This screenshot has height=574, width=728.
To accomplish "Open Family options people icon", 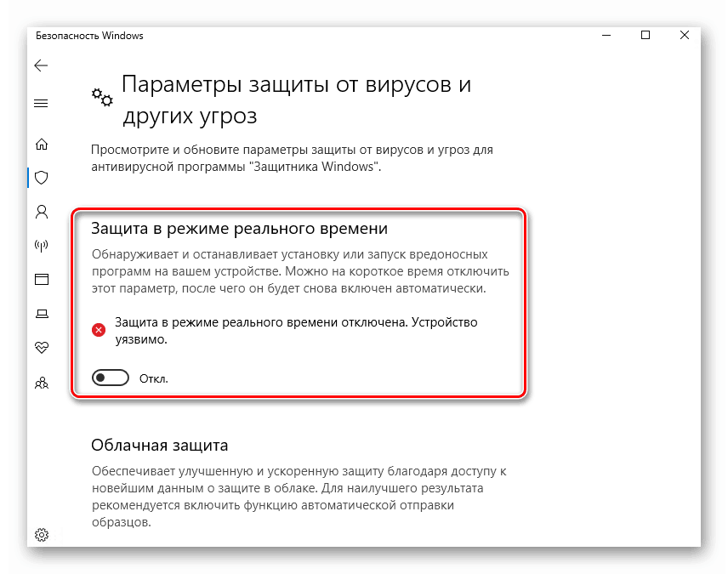I will point(42,384).
